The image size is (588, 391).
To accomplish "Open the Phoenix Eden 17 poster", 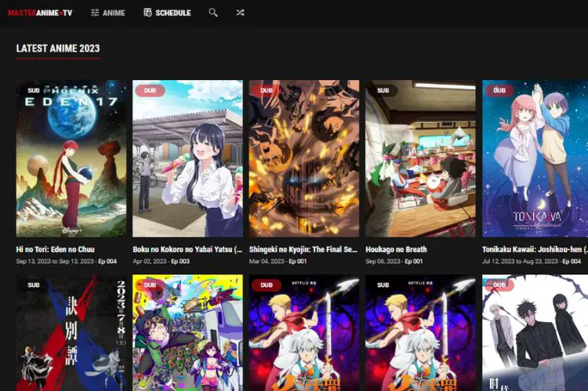I will 71,158.
